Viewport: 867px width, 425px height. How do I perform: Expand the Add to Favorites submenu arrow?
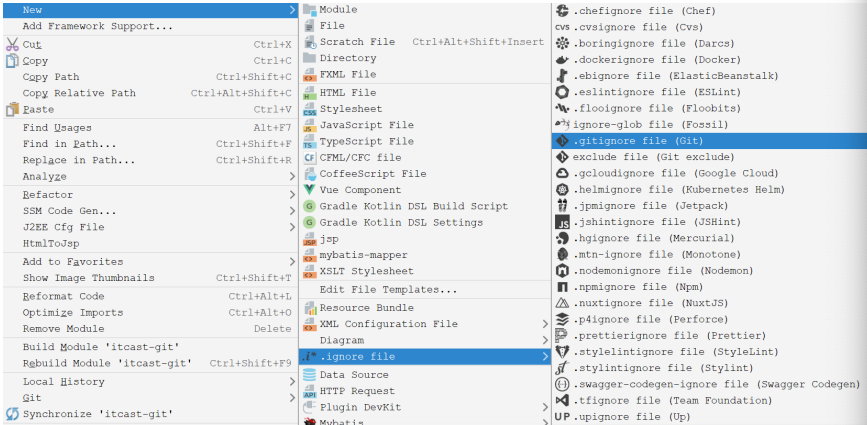(292, 262)
